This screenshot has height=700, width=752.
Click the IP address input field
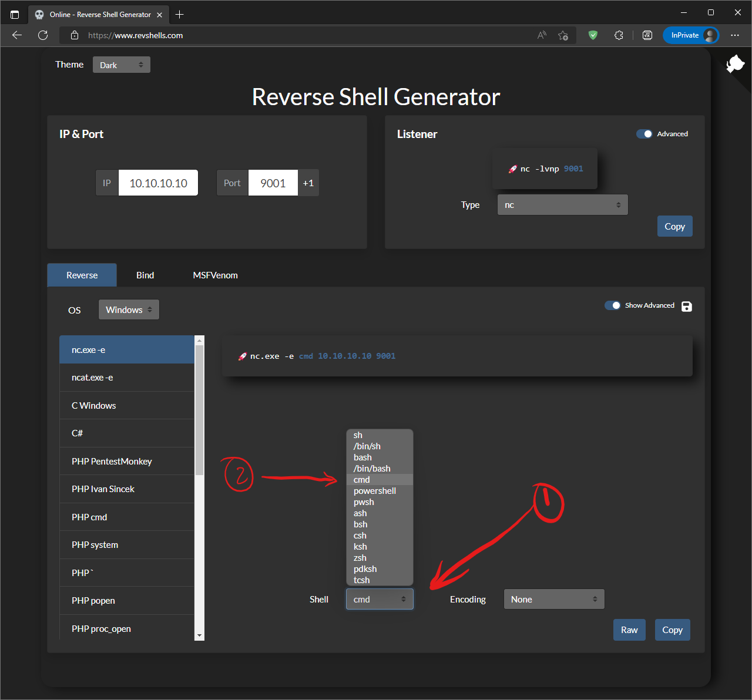(x=158, y=183)
